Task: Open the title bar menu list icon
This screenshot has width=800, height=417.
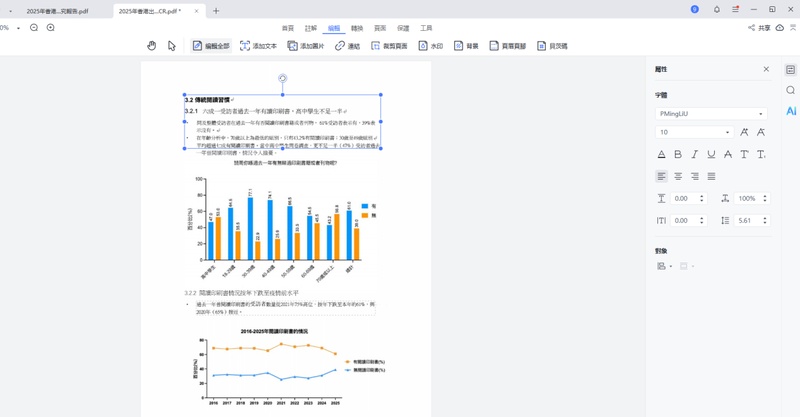Action: pyautogui.click(x=735, y=9)
